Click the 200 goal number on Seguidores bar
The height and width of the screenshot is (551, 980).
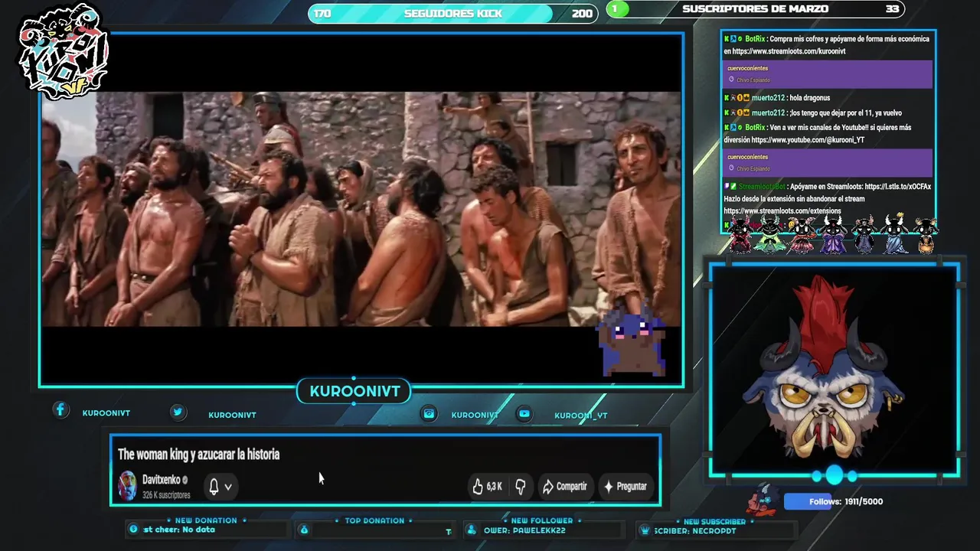pos(582,14)
